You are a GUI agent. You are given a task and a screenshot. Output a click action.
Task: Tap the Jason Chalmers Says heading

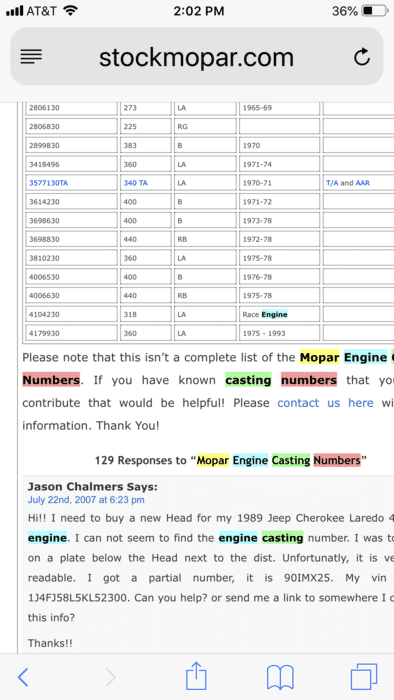pos(92,487)
